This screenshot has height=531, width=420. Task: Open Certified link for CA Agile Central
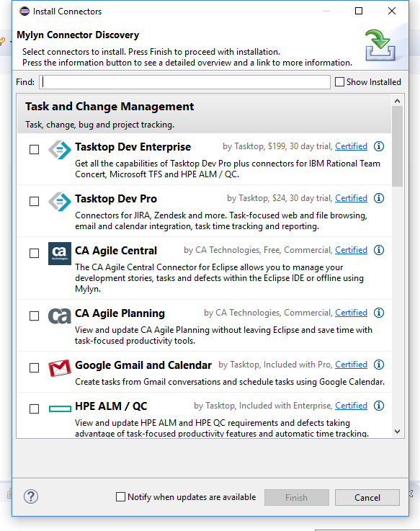[351, 250]
